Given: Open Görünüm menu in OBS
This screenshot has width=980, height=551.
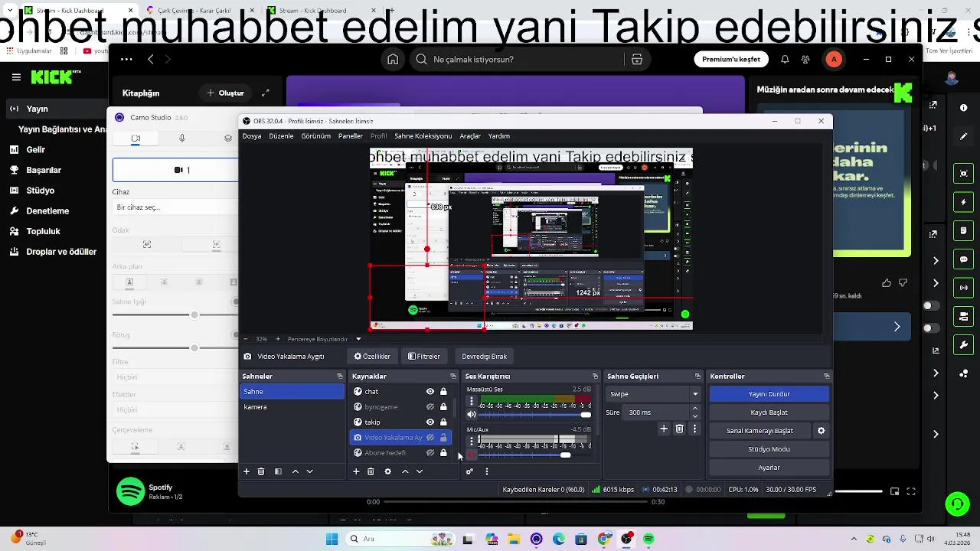Looking at the screenshot, I should (x=316, y=136).
